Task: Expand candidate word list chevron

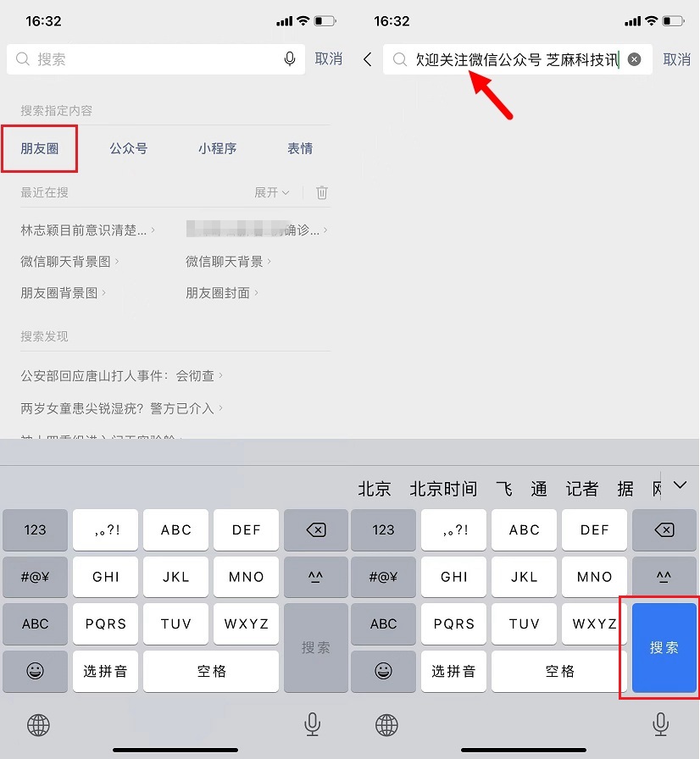Action: (x=681, y=485)
